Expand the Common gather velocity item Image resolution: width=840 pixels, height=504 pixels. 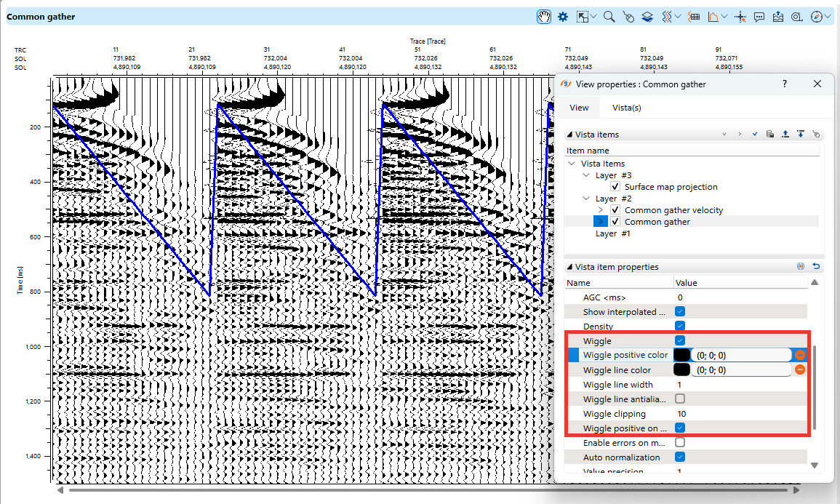pyautogui.click(x=600, y=210)
